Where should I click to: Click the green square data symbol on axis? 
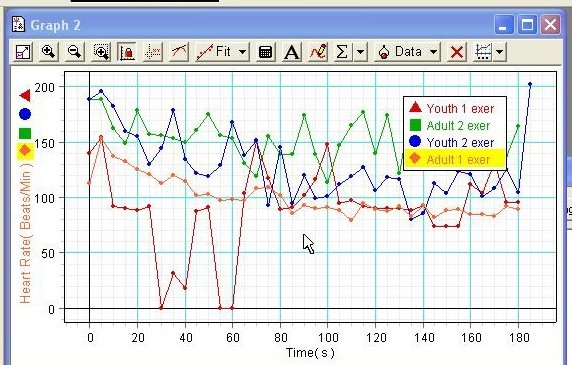pyautogui.click(x=25, y=133)
